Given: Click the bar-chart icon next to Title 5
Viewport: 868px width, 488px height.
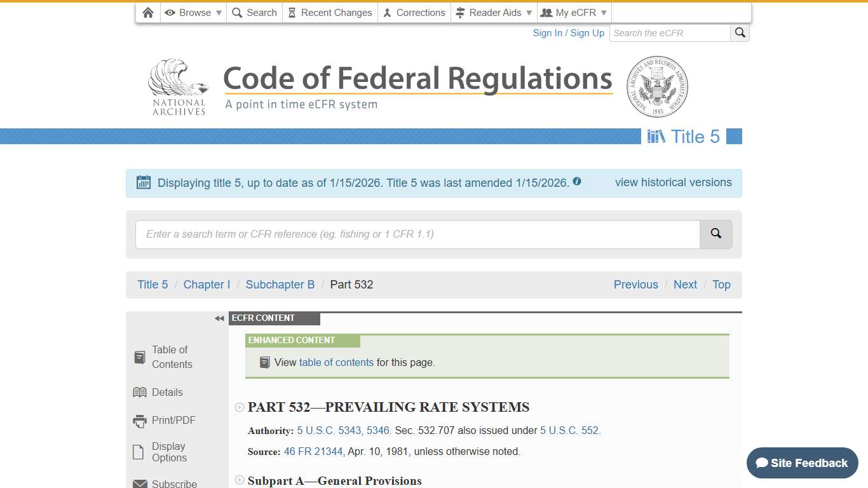Looking at the screenshot, I should click(x=655, y=136).
